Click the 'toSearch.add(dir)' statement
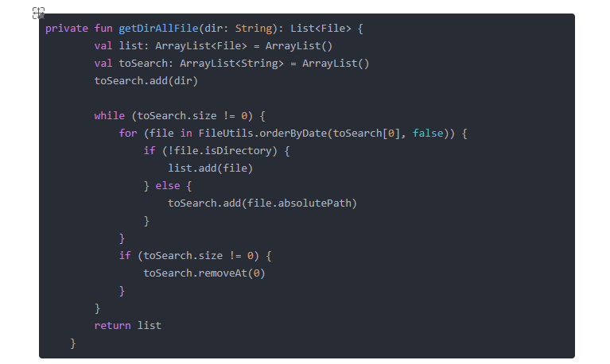Image resolution: width=610 pixels, height=364 pixels. [146, 81]
